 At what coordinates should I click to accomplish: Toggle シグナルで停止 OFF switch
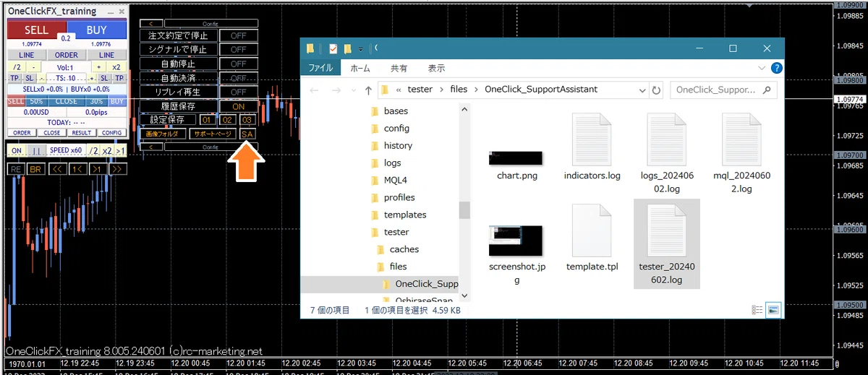pyautogui.click(x=238, y=49)
